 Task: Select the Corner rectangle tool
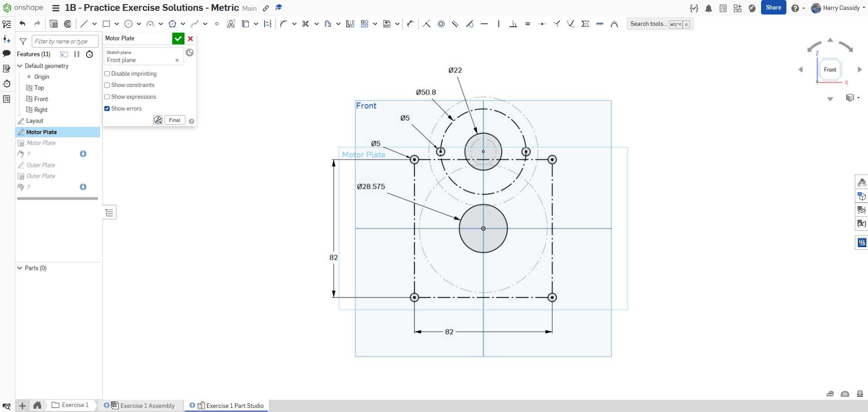coord(106,24)
